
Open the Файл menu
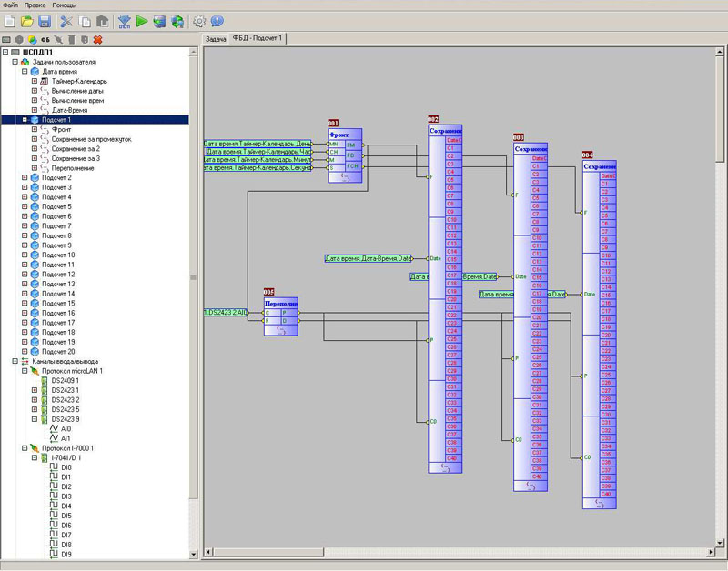pyautogui.click(x=11, y=5)
